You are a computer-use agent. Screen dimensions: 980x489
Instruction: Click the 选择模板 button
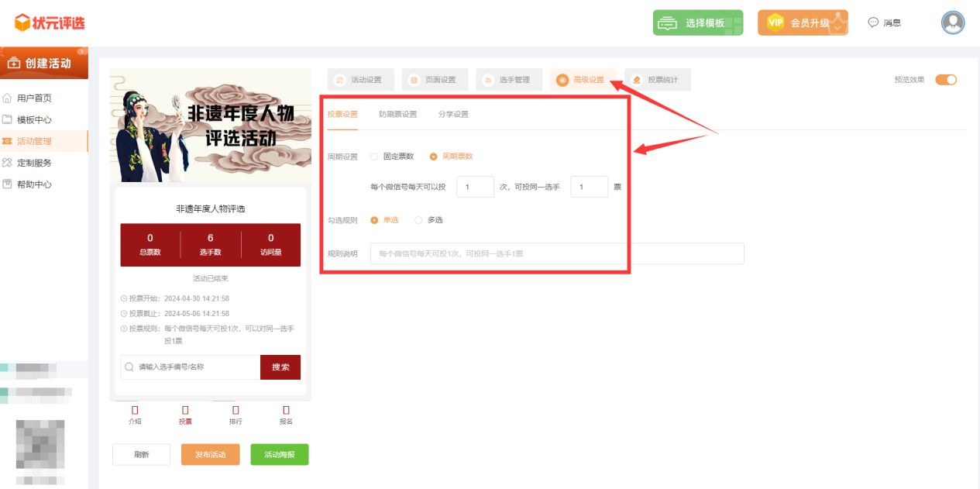[697, 23]
